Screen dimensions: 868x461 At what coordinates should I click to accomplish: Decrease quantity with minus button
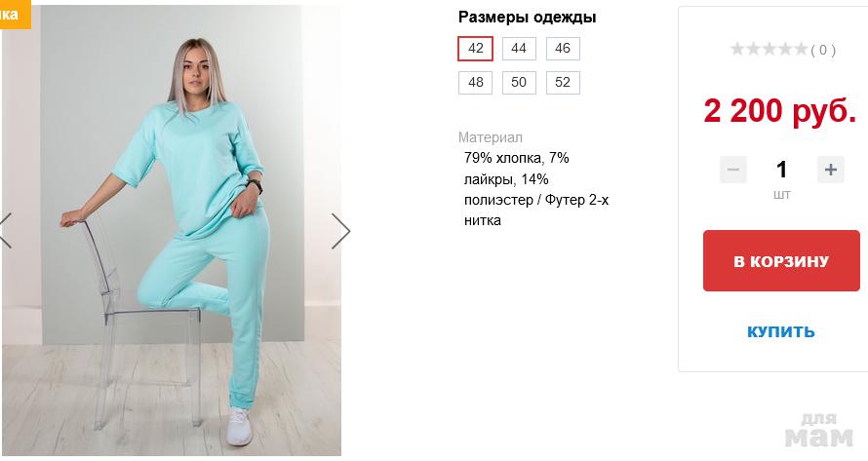click(x=733, y=170)
